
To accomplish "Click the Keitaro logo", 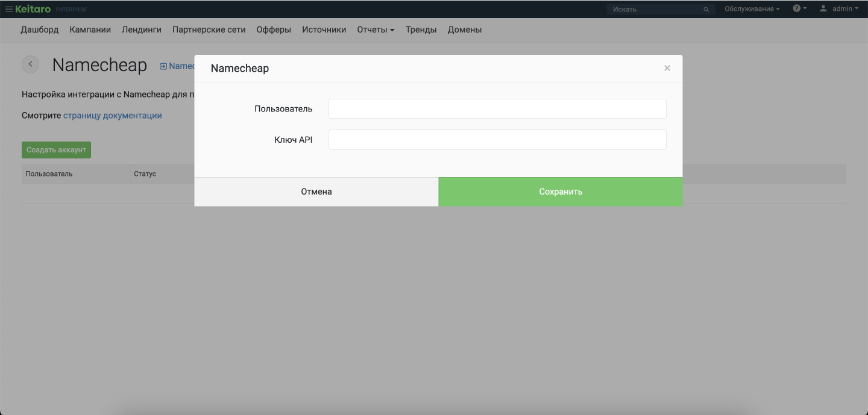I will tap(33, 9).
